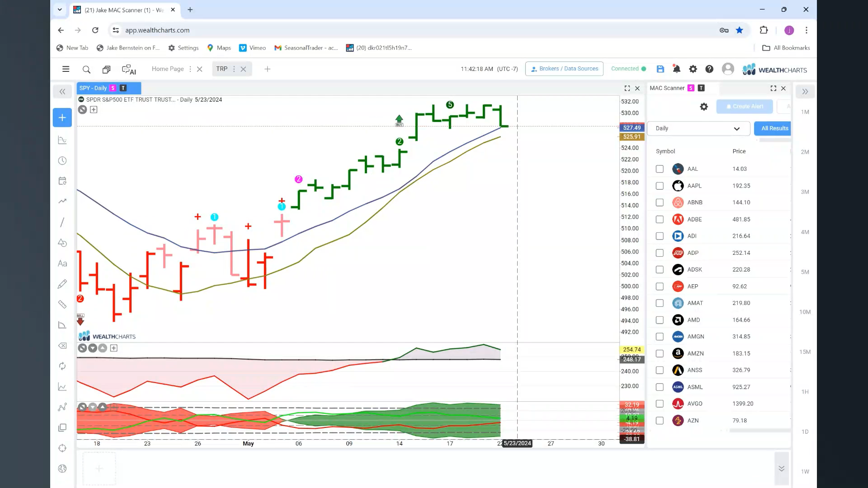Image resolution: width=868 pixels, height=488 pixels.
Task: Select the text annotation Aa tool
Action: 62,263
